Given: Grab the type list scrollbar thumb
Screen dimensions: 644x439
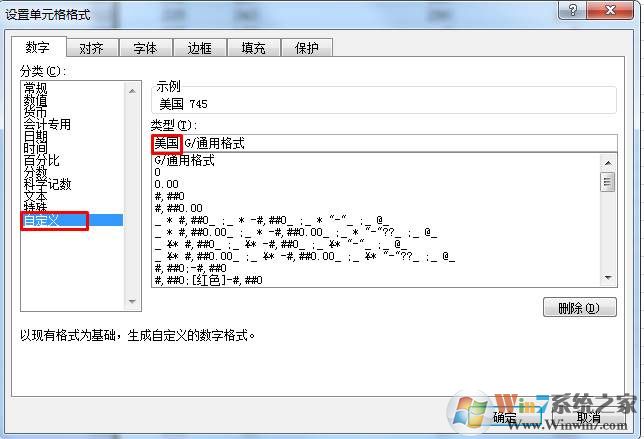Looking at the screenshot, I should coord(608,182).
